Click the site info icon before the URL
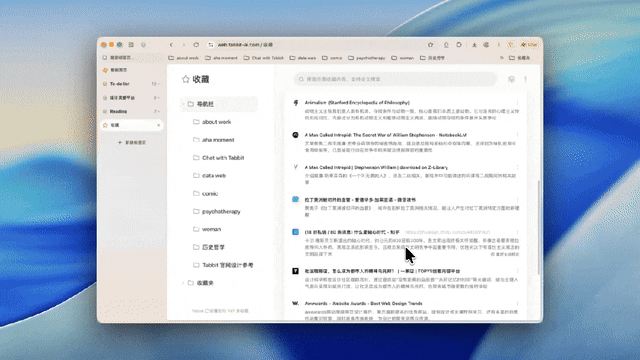 click(x=211, y=45)
